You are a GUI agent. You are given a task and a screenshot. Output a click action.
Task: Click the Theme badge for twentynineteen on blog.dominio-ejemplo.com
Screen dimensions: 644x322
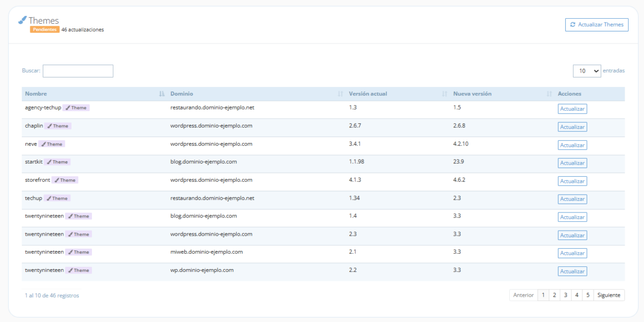79,216
